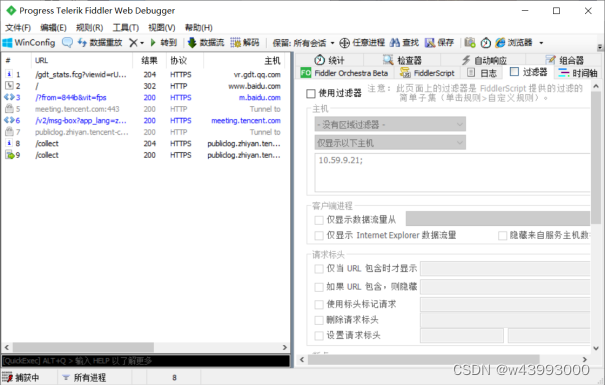Image resolution: width=605 pixels, height=385 pixels.
Task: Click the 检查器 inspector magnifier icon
Action: click(388, 60)
